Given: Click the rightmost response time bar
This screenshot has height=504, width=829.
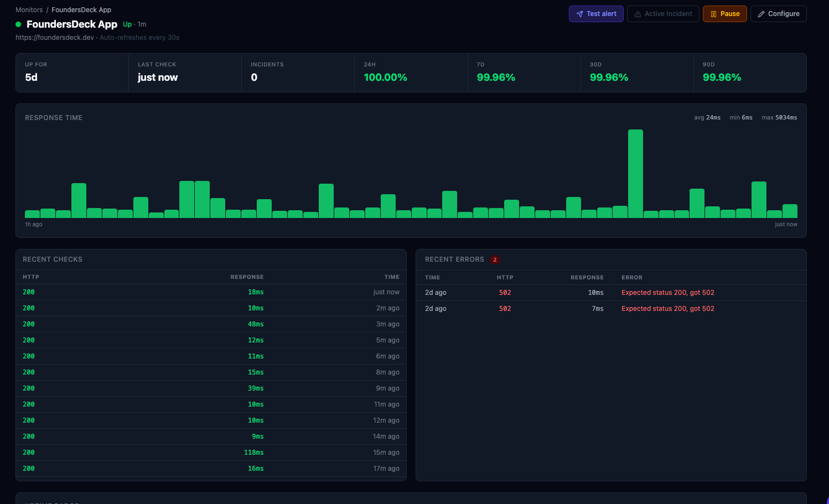Looking at the screenshot, I should tap(790, 211).
